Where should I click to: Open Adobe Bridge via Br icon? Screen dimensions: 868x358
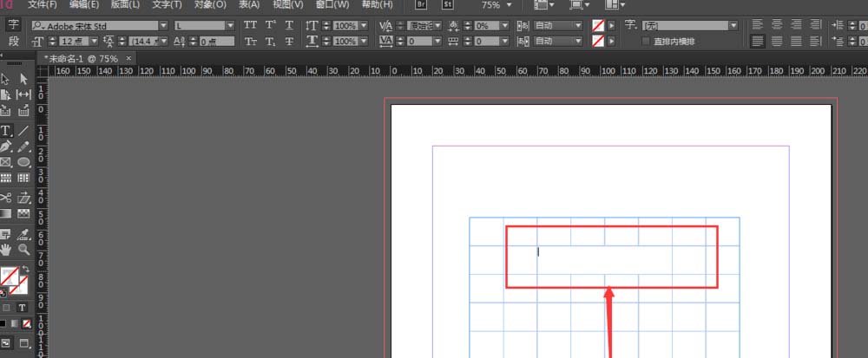[423, 4]
